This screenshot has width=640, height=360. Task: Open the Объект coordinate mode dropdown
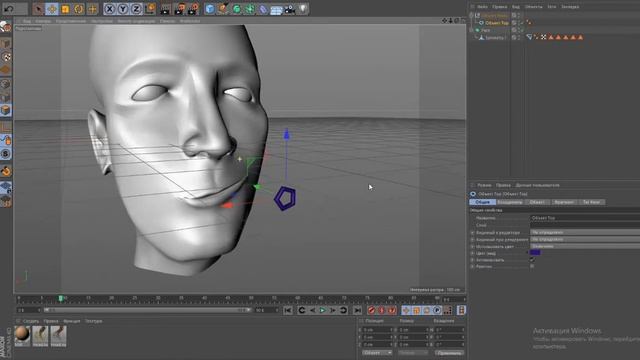[x=377, y=353]
